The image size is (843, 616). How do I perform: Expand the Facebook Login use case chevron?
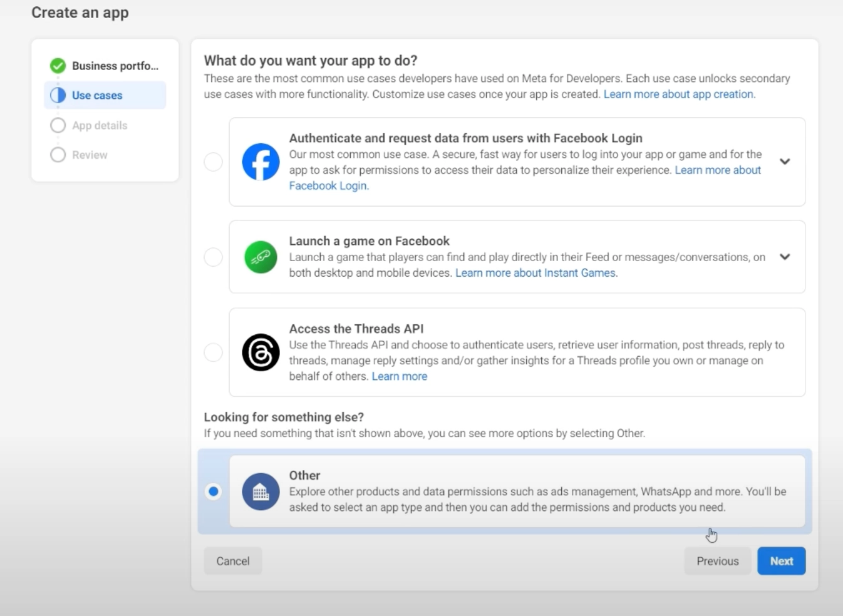coord(785,162)
